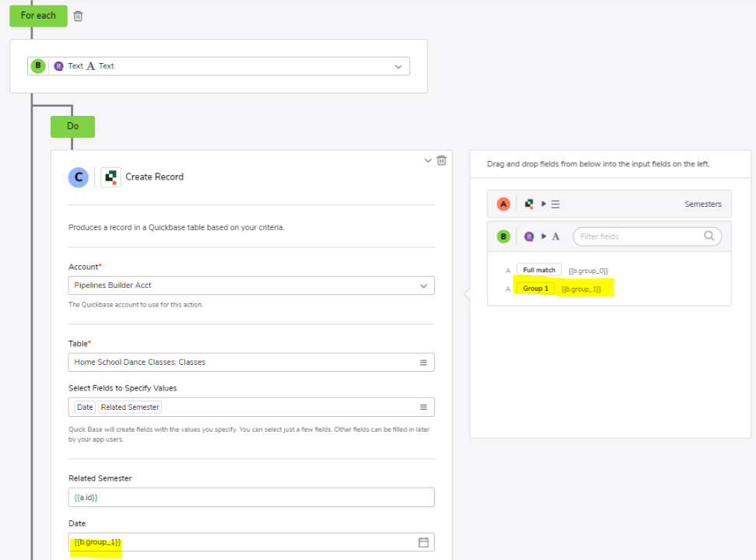This screenshot has height=560, width=756.
Task: Click the Related Semester field tag
Action: pos(130,407)
